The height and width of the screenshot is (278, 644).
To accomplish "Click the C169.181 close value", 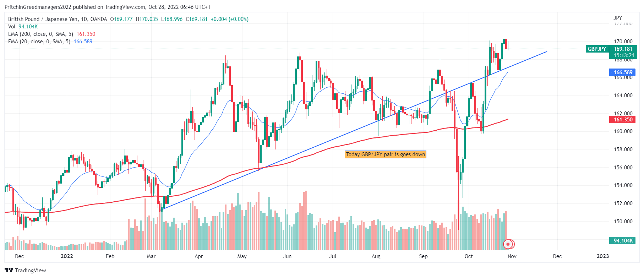I will (x=197, y=19).
